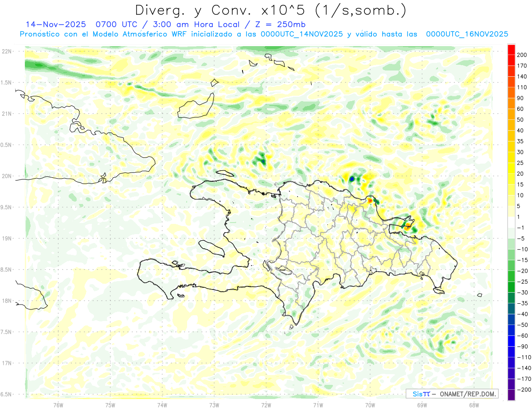Click the '19N' latitude label

[x=6, y=238]
